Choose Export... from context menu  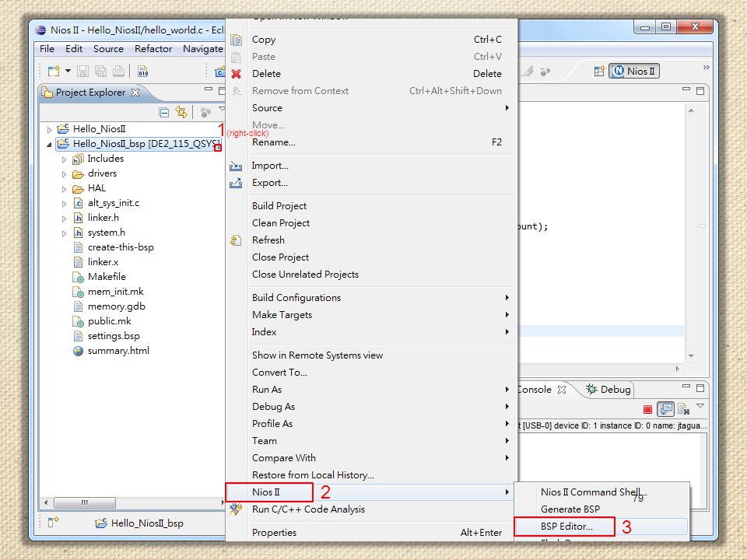372,183
